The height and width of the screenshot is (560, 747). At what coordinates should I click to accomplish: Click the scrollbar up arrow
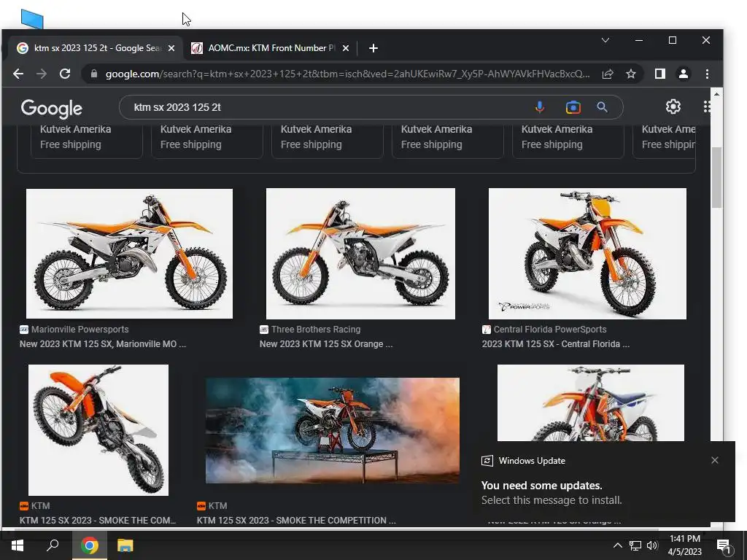click(x=716, y=94)
